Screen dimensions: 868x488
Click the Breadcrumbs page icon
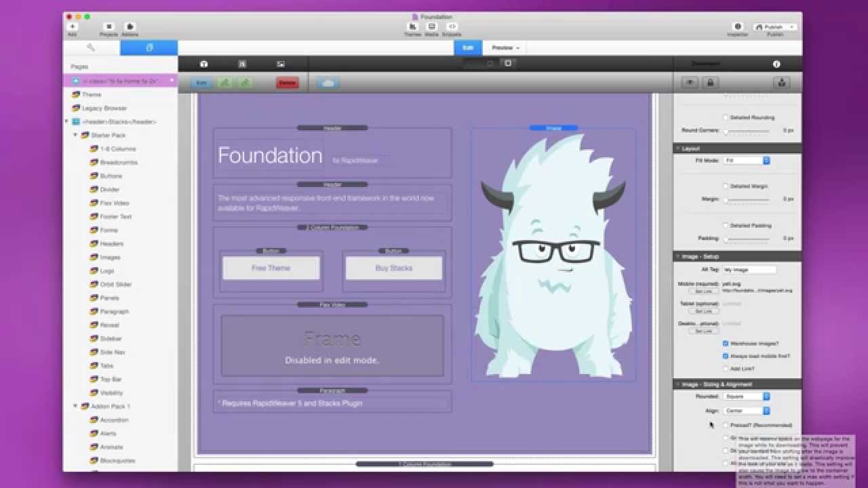point(94,162)
